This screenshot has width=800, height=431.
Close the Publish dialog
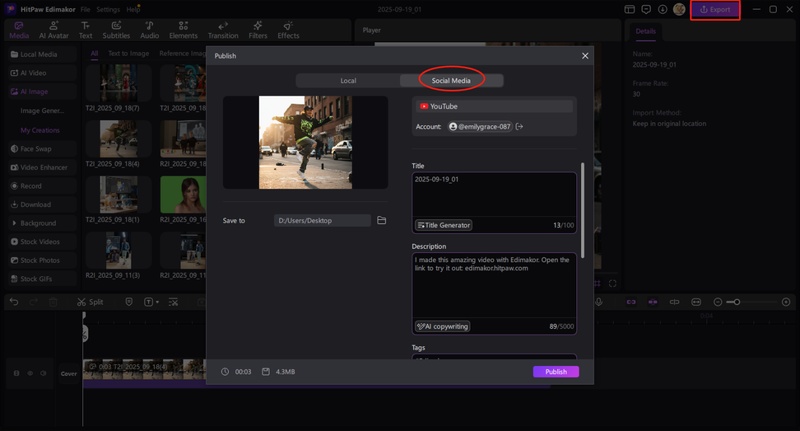click(585, 56)
